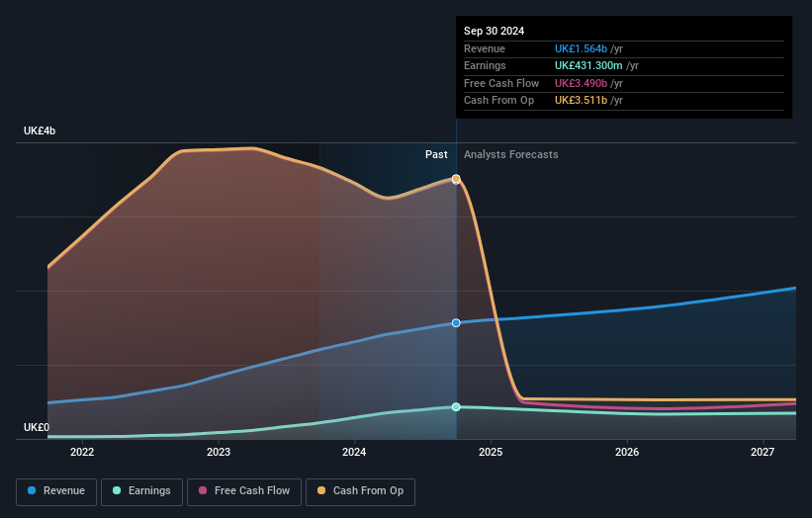Click the 2022 x-axis label

point(82,453)
